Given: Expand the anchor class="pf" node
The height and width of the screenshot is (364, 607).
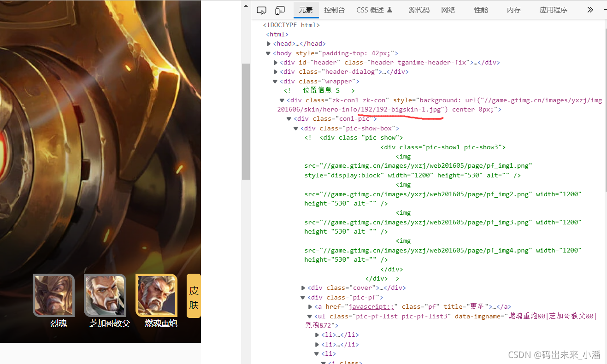Looking at the screenshot, I should (310, 307).
